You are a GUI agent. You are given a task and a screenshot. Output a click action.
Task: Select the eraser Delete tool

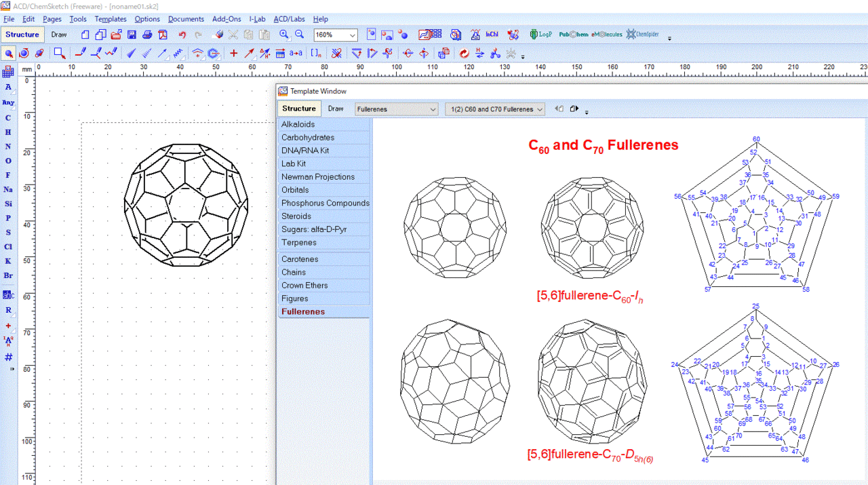point(218,35)
